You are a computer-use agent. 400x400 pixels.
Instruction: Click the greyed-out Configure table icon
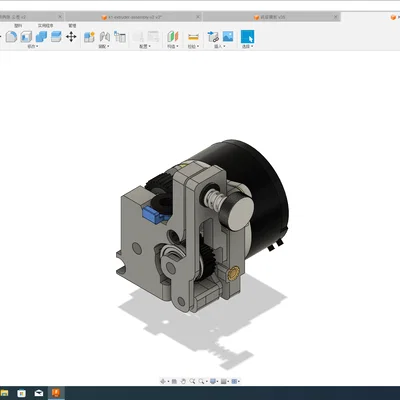point(153,37)
